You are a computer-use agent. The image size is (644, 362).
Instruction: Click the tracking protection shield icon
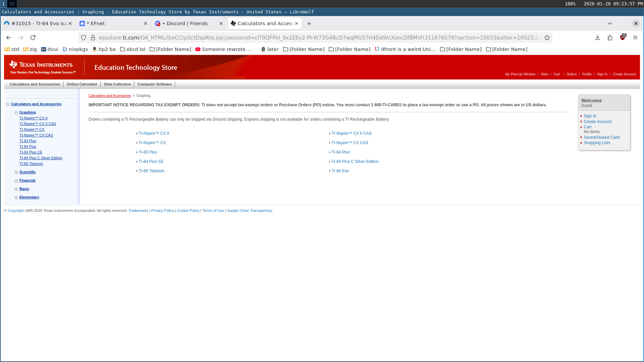(x=84, y=38)
